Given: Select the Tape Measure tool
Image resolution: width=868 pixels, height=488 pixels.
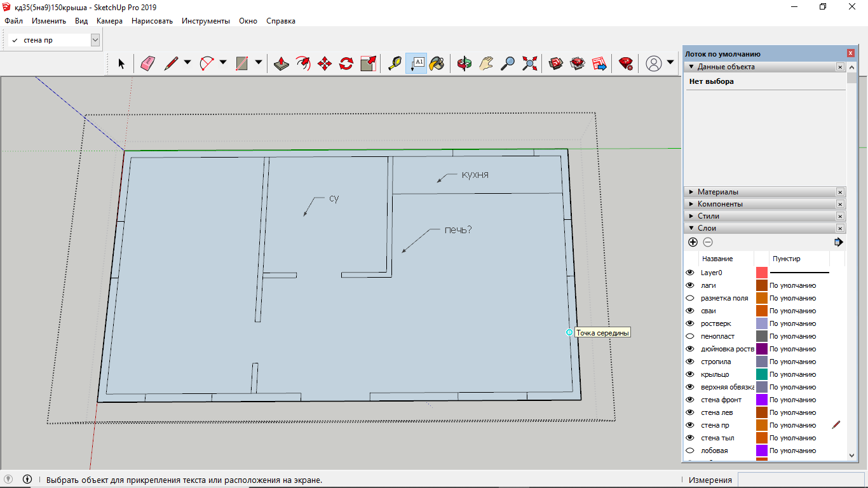Looking at the screenshot, I should click(395, 63).
